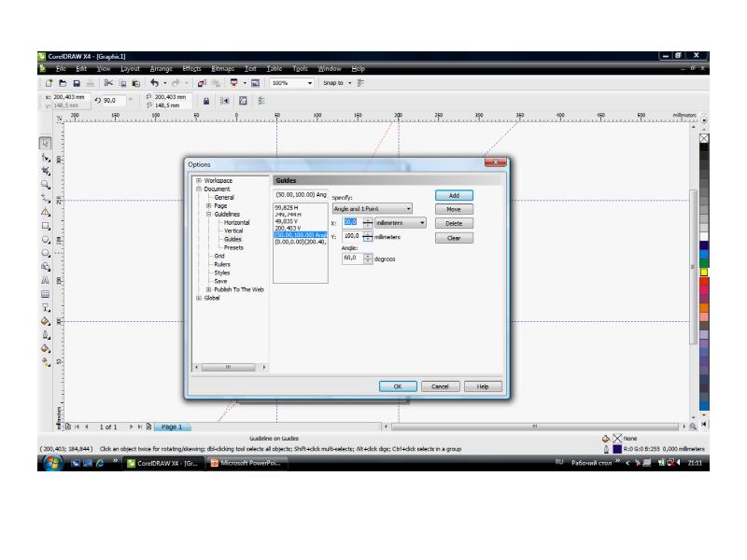This screenshot has height=560, width=747.
Task: Select the Rectangle tool
Action: coord(45,226)
